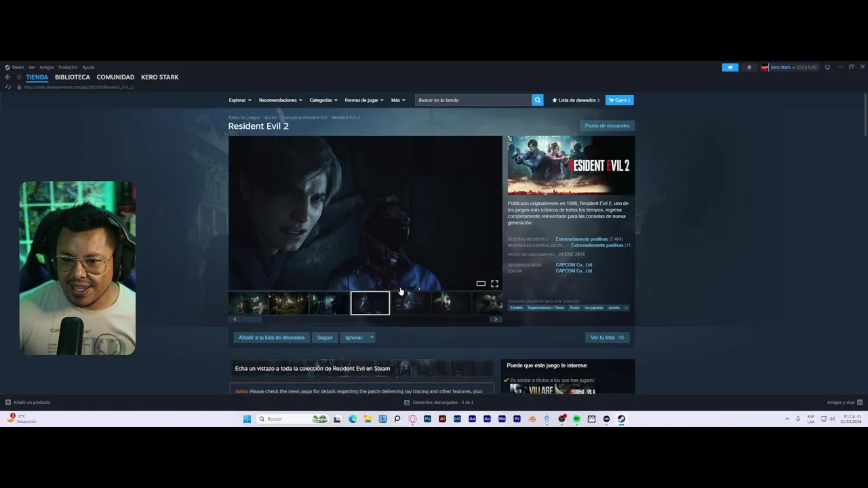The height and width of the screenshot is (488, 868).
Task: Reload the store page with refresh icon
Action: click(x=8, y=87)
